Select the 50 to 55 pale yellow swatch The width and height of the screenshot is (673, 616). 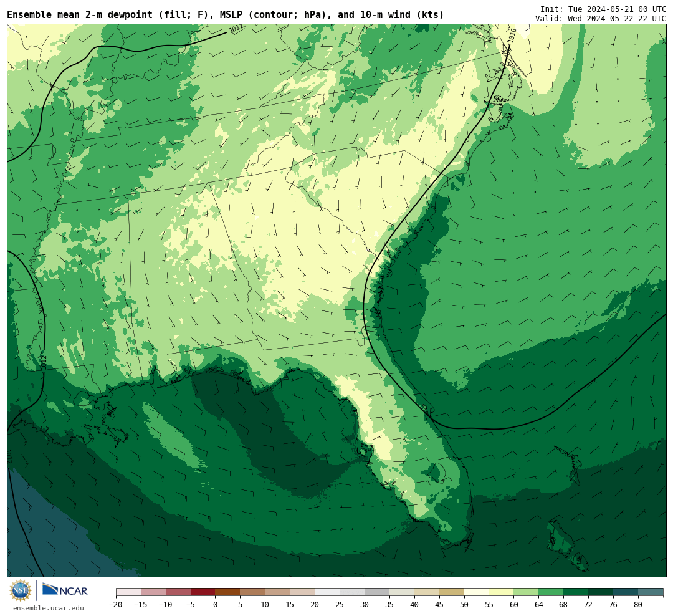(477, 592)
